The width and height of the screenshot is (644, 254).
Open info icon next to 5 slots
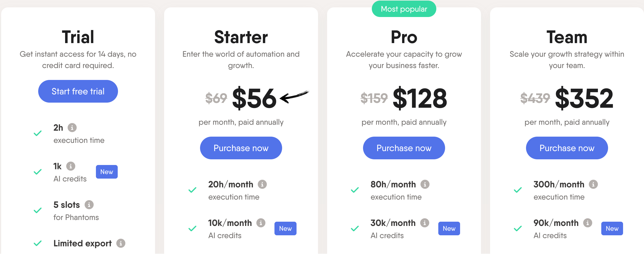coord(89,205)
